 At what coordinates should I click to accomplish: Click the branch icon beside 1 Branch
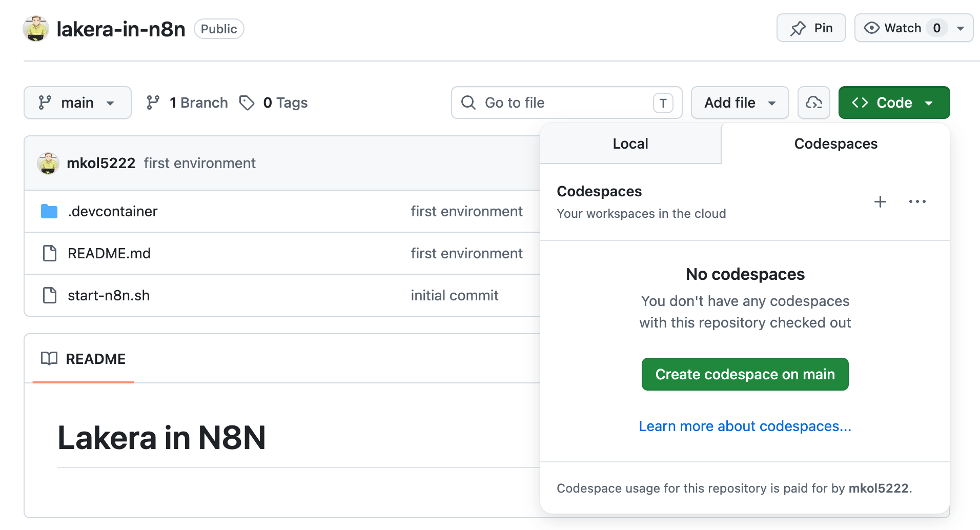153,103
